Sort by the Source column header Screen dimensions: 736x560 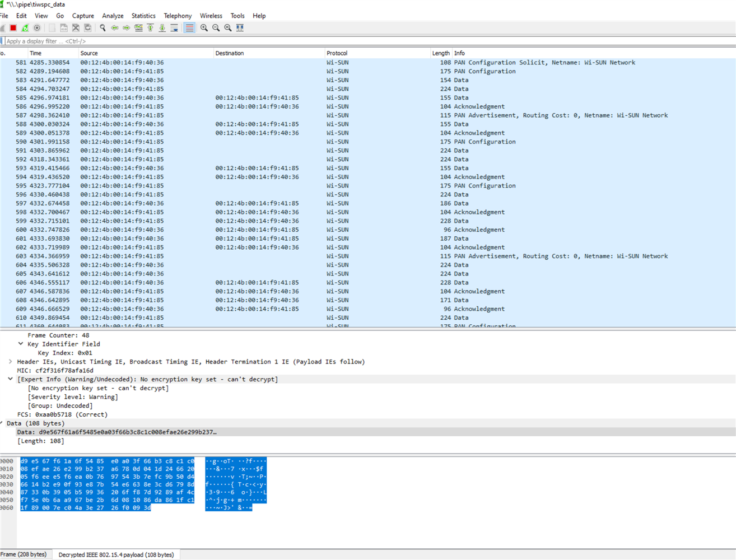coord(145,53)
